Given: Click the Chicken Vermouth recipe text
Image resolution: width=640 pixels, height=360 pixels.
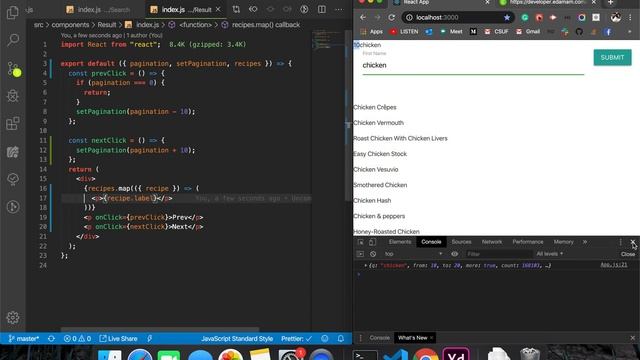Looking at the screenshot, I should coord(378,123).
